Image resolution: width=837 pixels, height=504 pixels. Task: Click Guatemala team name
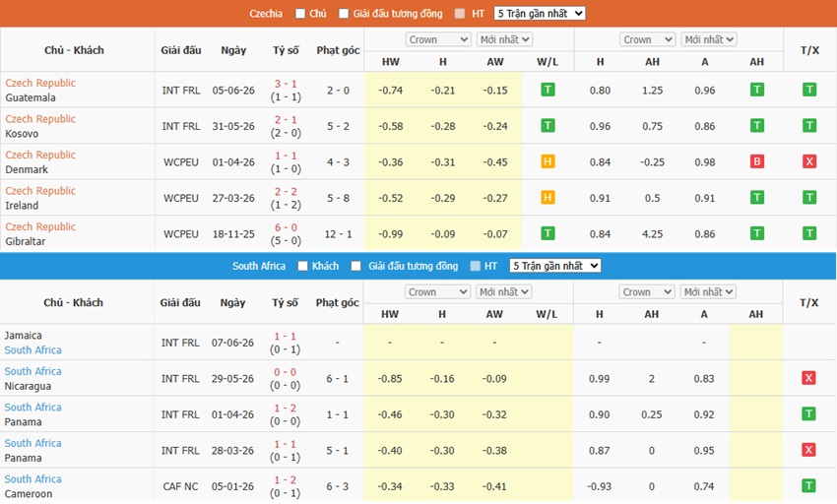tap(31, 97)
